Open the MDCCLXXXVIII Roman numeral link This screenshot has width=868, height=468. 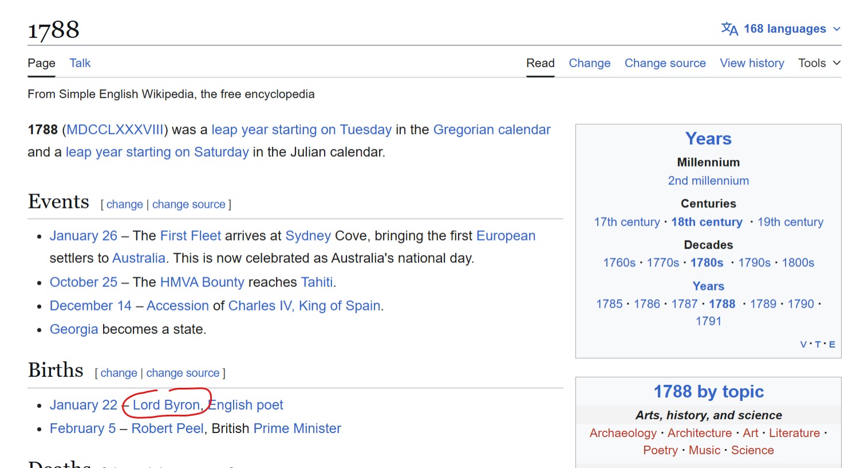pyautogui.click(x=115, y=129)
